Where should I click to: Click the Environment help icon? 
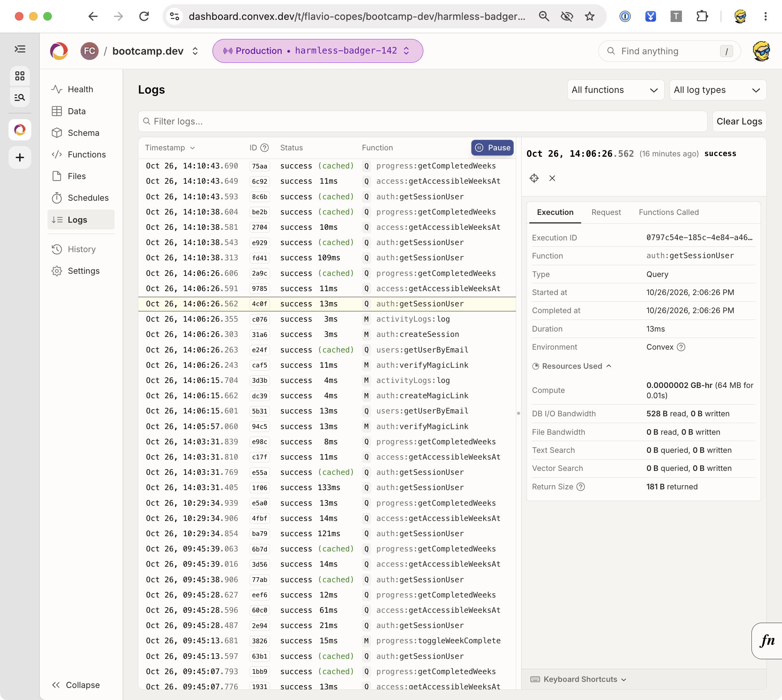tap(681, 347)
